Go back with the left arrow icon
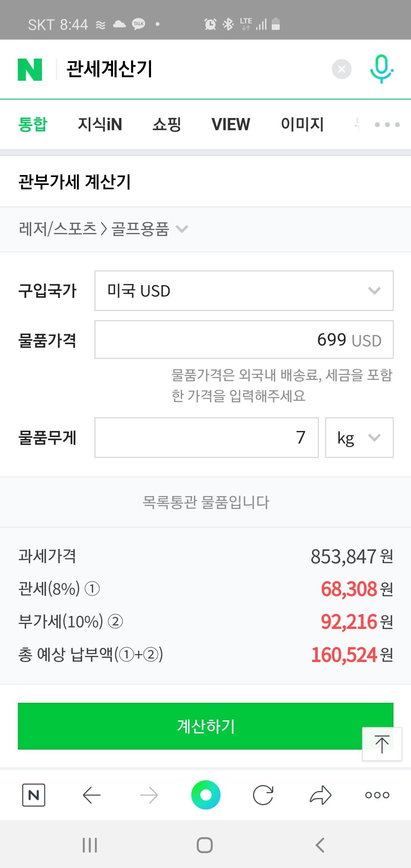 (x=91, y=795)
